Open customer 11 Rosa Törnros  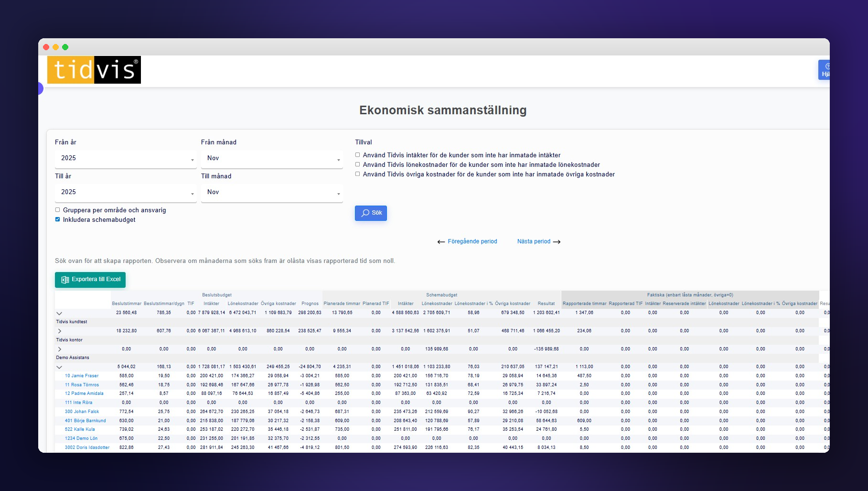coord(82,385)
